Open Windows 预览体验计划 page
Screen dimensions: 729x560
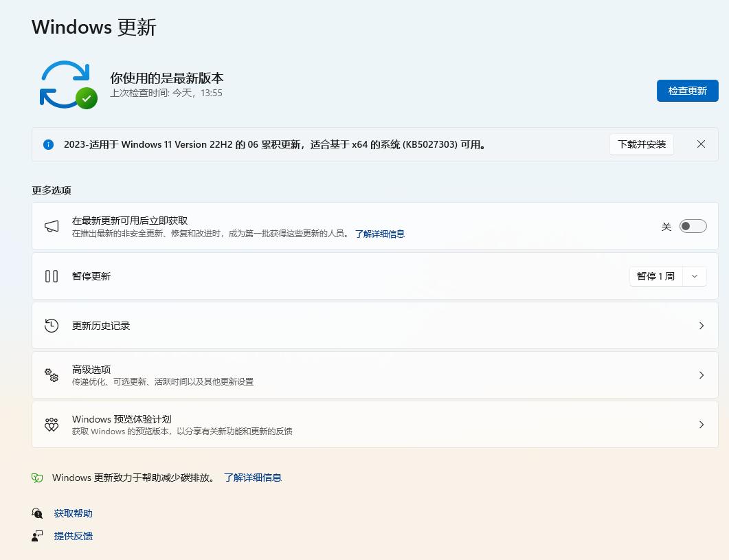tap(701, 424)
